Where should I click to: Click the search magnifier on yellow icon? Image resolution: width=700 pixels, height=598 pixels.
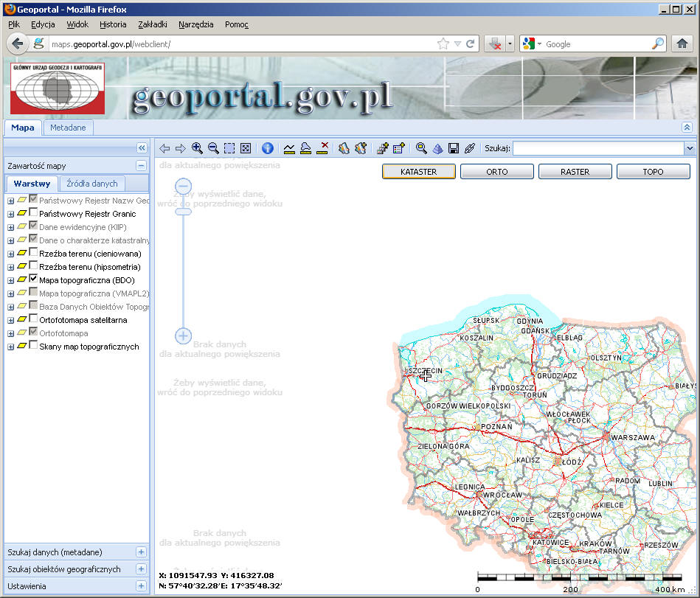click(421, 148)
